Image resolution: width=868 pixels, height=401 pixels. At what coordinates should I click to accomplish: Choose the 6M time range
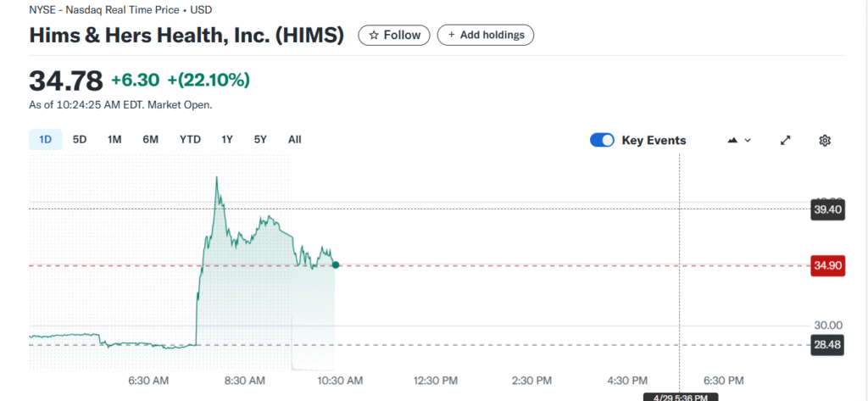[150, 140]
